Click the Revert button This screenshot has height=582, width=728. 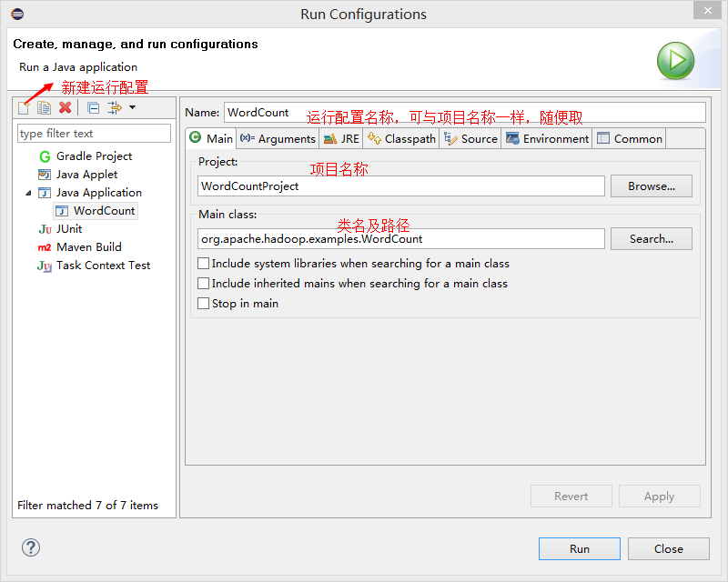pos(571,497)
